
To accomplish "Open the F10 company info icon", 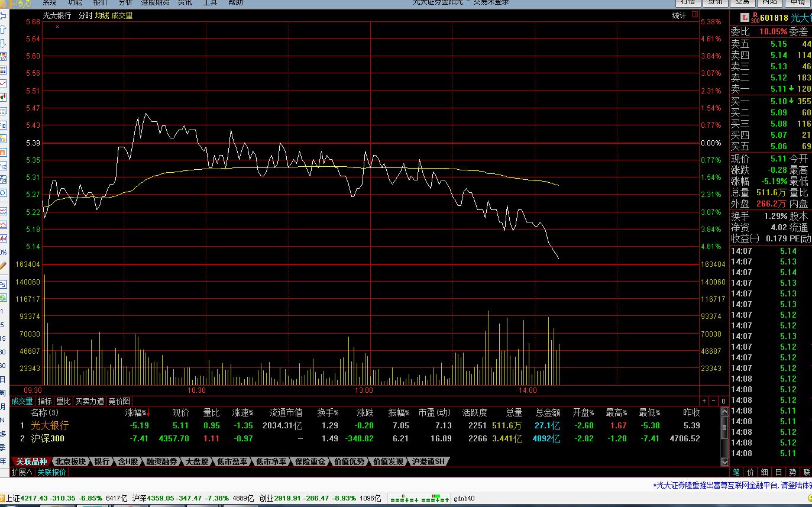I will (3, 125).
